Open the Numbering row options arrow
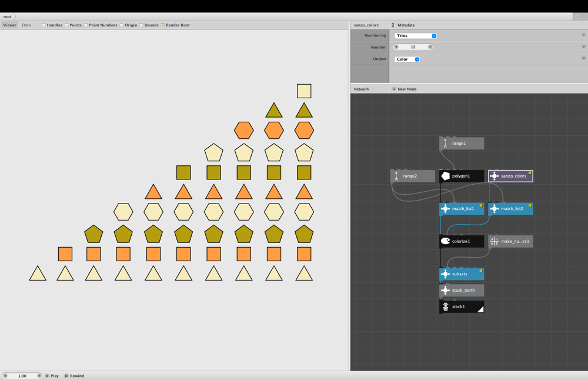 tap(583, 35)
